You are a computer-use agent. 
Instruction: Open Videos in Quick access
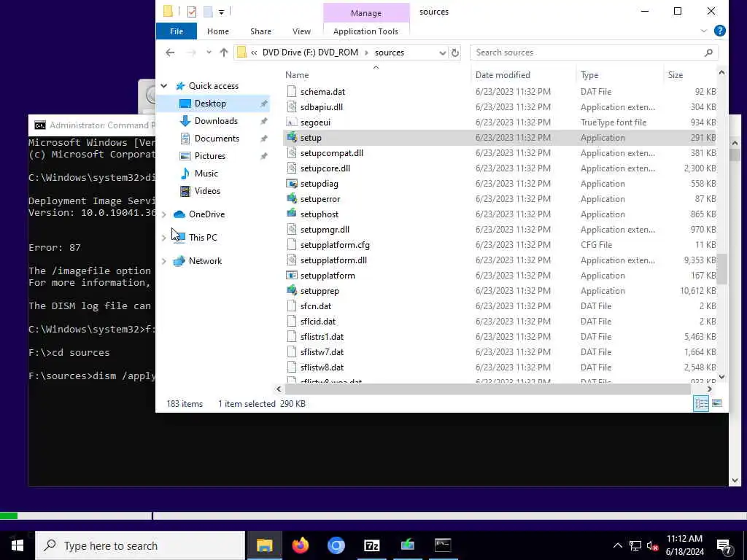(207, 191)
